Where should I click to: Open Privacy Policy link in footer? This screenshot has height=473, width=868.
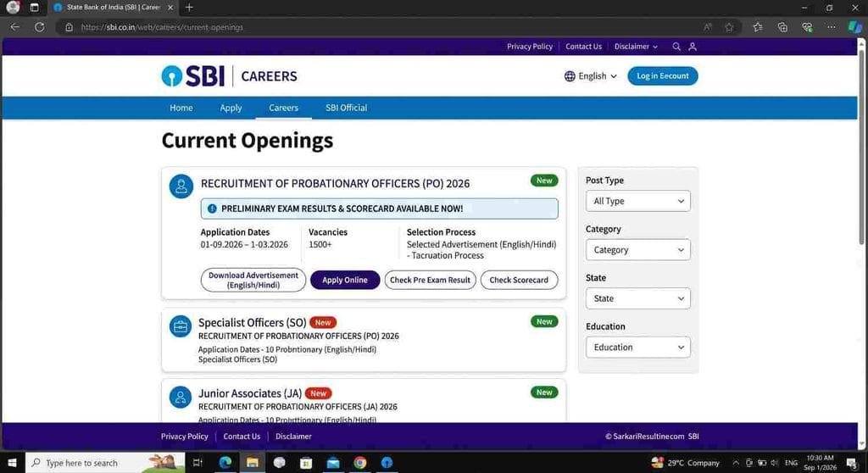pos(184,437)
